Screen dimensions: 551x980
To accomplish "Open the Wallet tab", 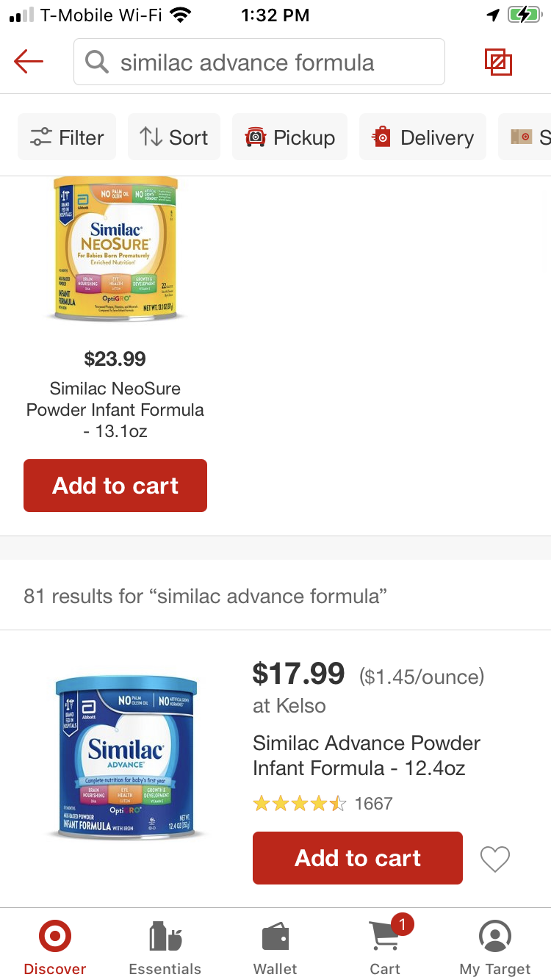I will point(275,946).
